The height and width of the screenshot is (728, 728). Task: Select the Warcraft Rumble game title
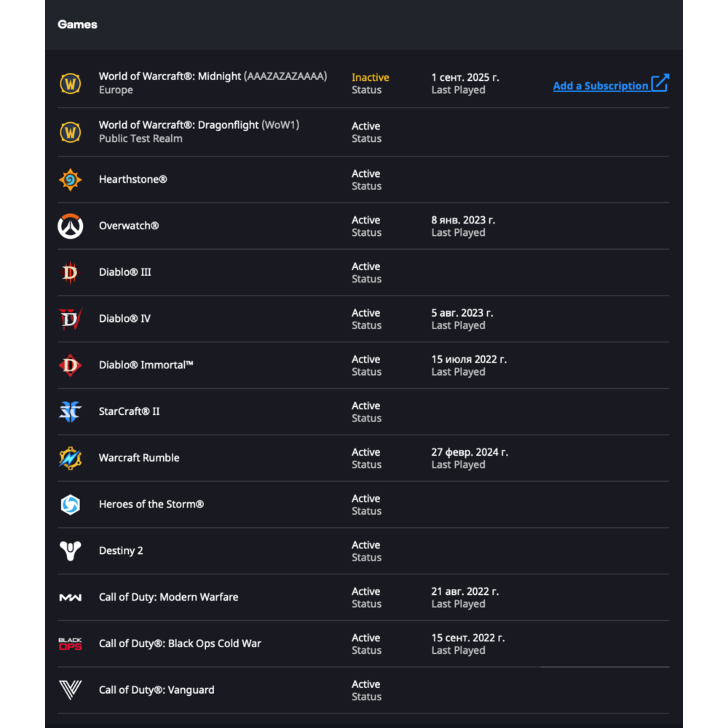139,458
